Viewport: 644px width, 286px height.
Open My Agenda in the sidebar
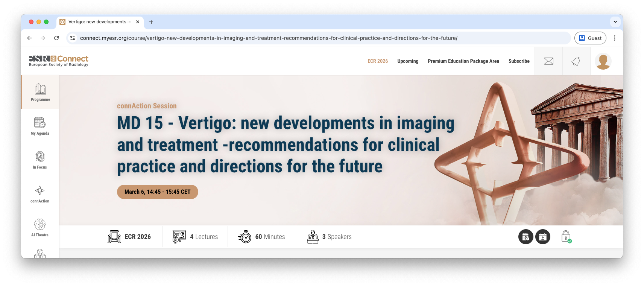coord(40,126)
